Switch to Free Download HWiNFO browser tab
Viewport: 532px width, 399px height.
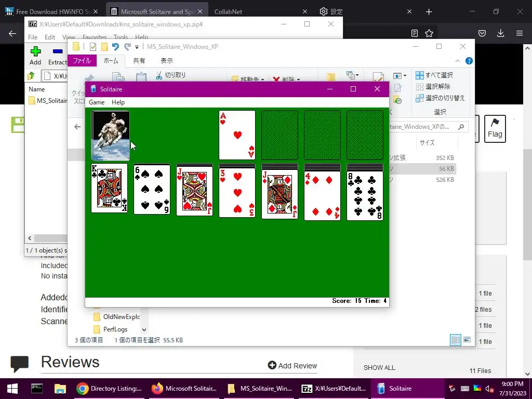click(x=52, y=11)
